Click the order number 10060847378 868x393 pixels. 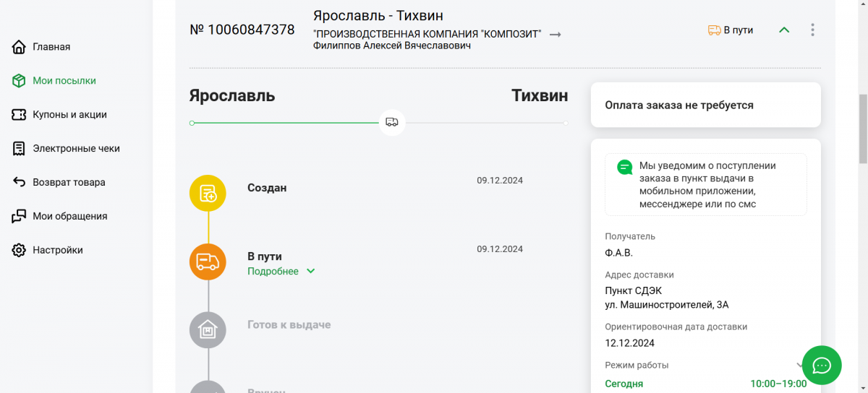pos(242,30)
